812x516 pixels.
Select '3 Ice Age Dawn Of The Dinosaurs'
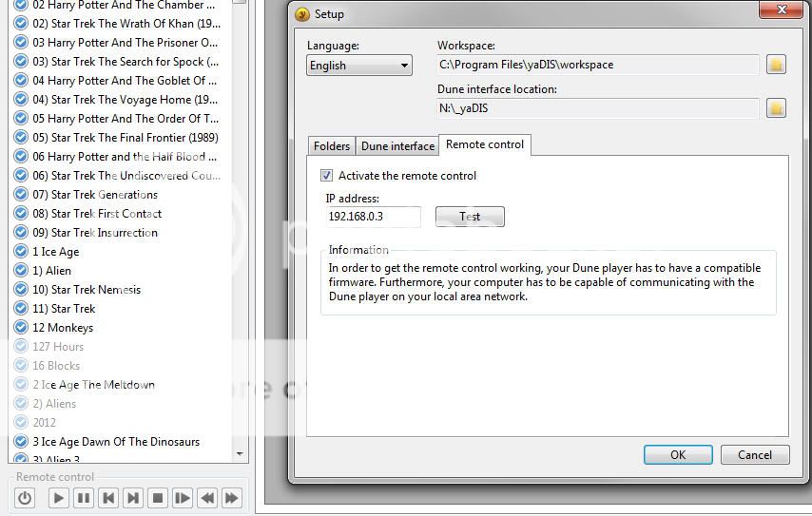click(x=116, y=442)
